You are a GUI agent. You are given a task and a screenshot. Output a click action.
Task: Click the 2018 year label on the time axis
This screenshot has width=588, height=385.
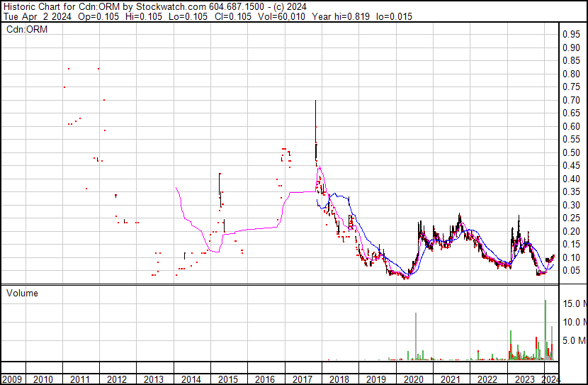click(x=339, y=379)
